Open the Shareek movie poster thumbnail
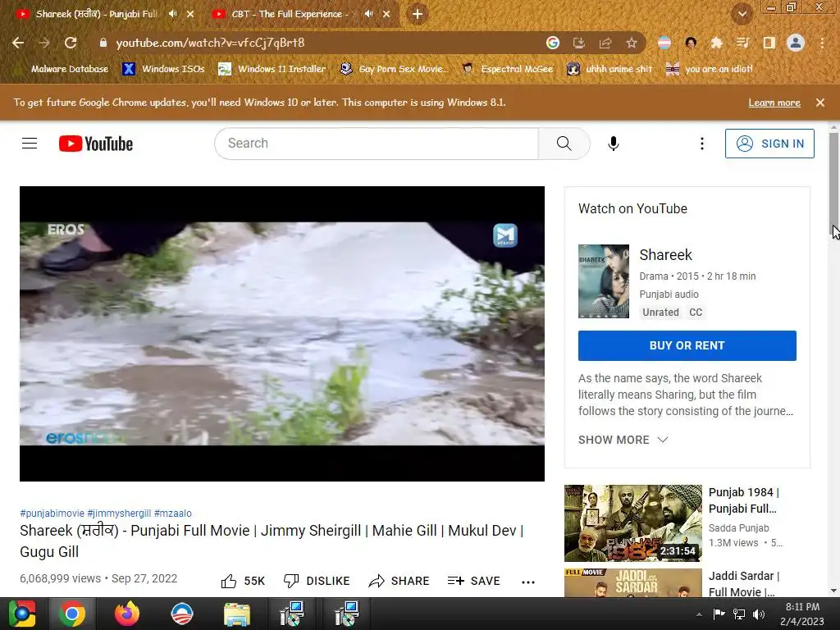The width and height of the screenshot is (840, 630). (x=604, y=281)
